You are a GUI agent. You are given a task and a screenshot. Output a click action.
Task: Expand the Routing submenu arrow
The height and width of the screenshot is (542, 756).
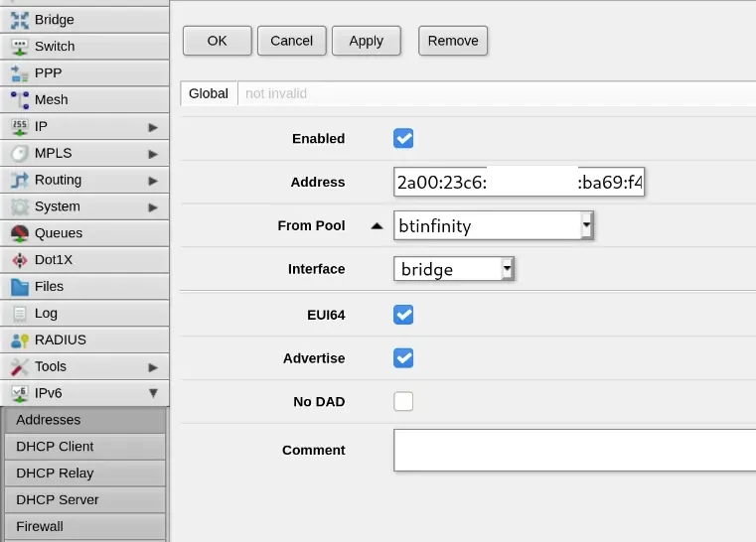point(153,181)
